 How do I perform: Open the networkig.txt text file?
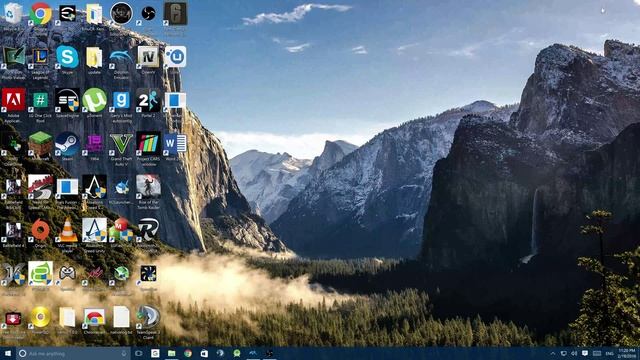tap(121, 317)
